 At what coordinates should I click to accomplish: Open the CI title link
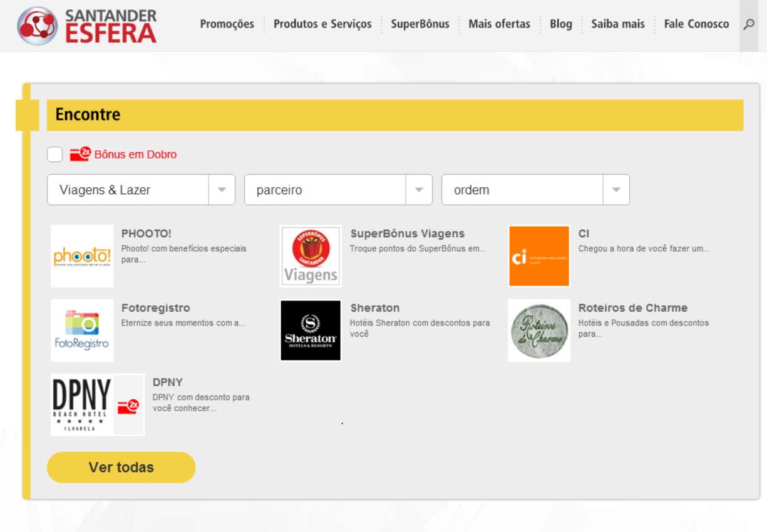click(x=584, y=234)
